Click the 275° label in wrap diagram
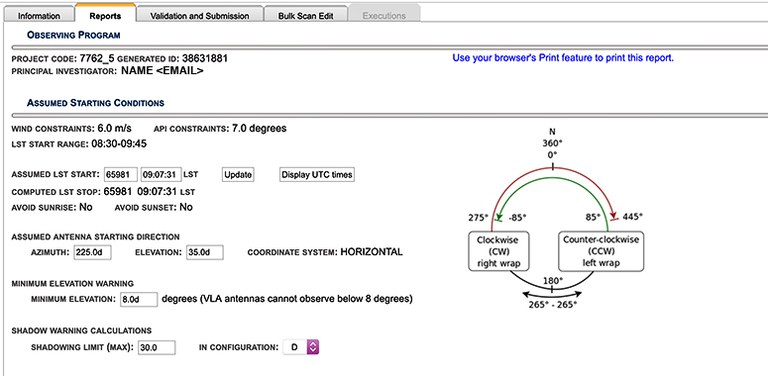768x376 pixels. [479, 217]
